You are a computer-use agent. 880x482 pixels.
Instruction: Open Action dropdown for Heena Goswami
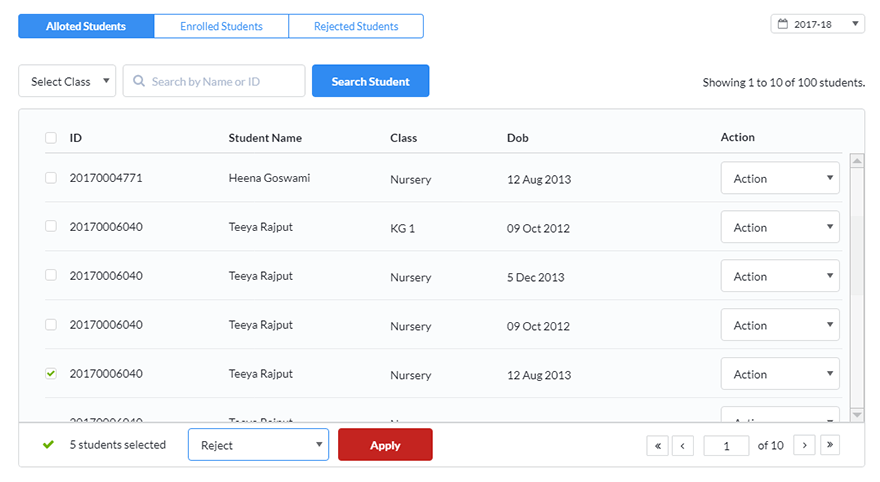780,178
